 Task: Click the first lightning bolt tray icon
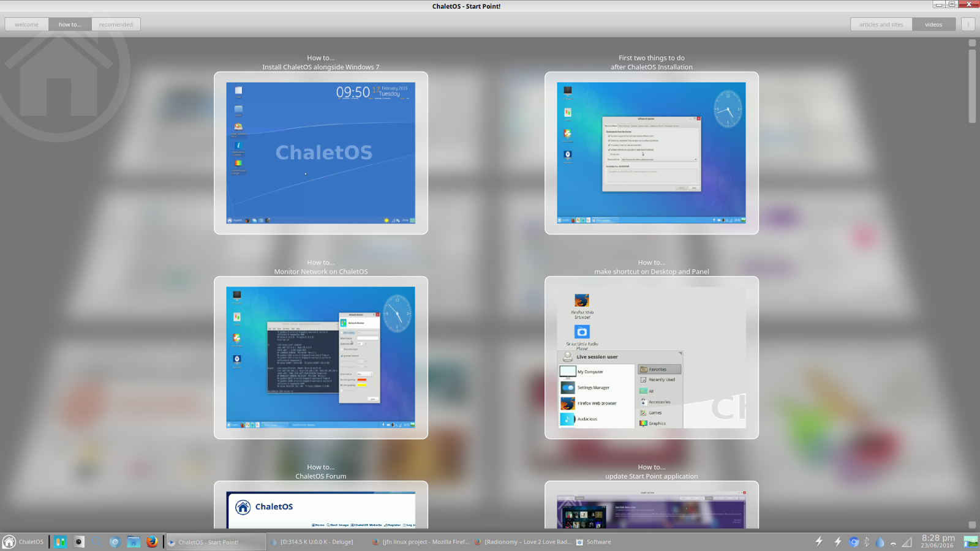click(x=819, y=542)
